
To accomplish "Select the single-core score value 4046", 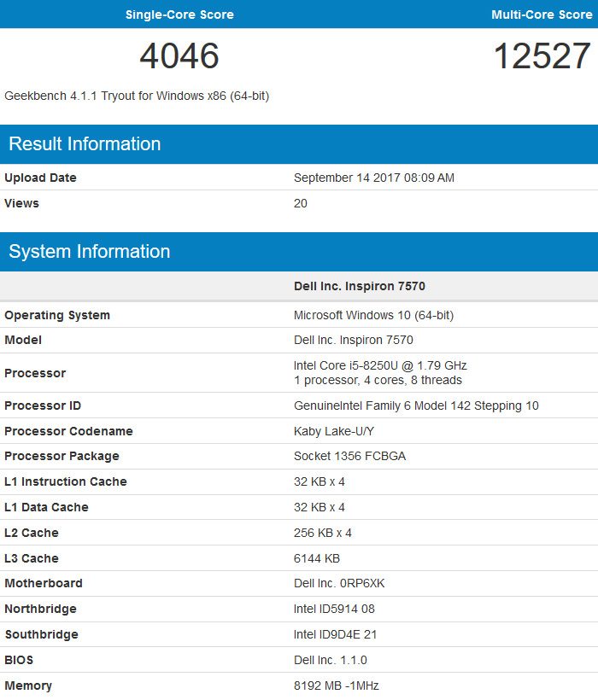I will (x=179, y=56).
